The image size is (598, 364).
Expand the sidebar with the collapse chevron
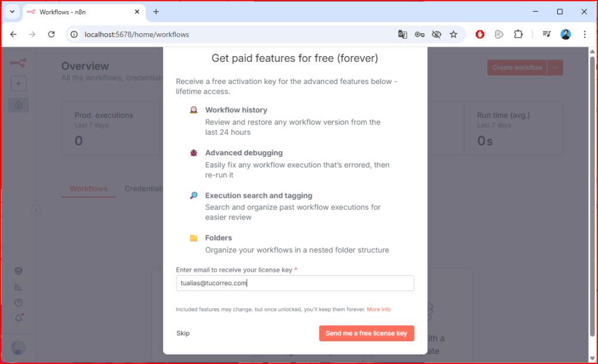point(36,211)
